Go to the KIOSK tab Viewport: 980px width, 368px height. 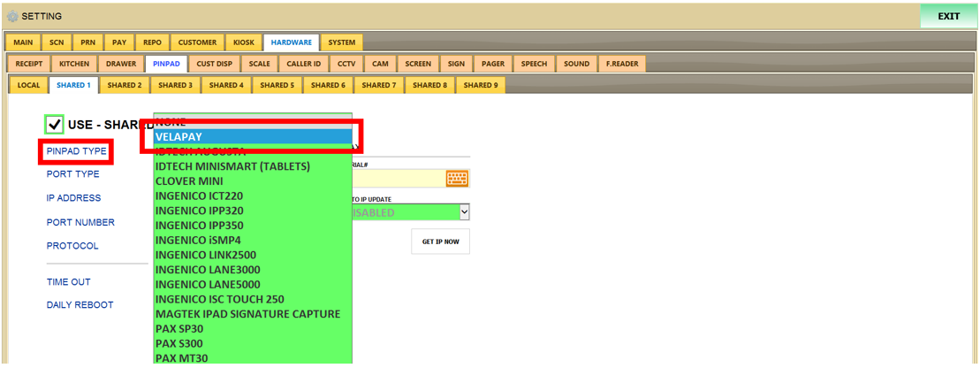coord(244,42)
